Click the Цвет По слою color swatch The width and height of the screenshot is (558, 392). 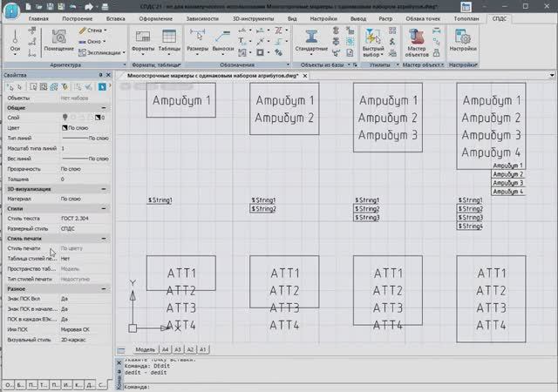[x=65, y=127]
